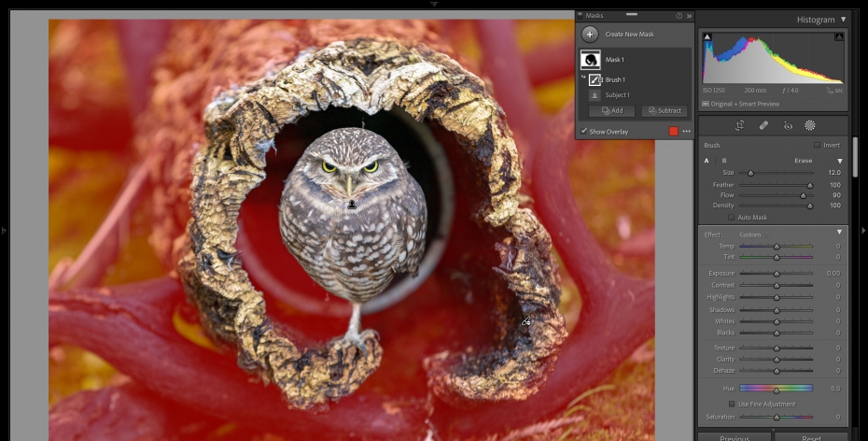Select the Red Eye Correction tool
The width and height of the screenshot is (868, 441).
point(788,126)
